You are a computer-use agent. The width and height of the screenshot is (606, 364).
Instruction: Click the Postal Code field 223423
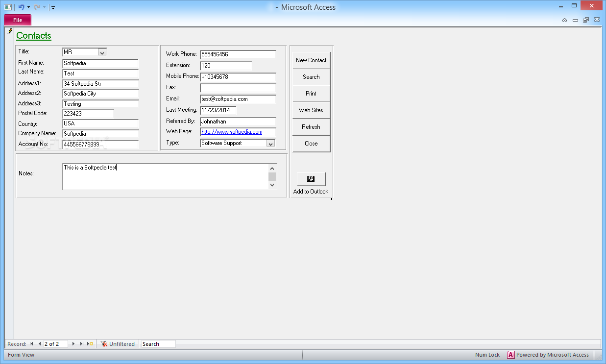(88, 114)
